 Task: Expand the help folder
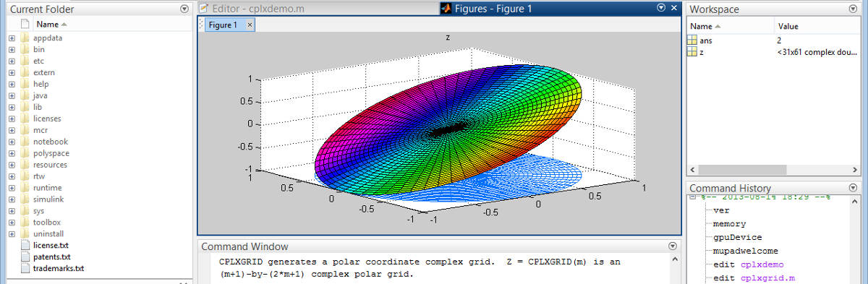[12, 84]
